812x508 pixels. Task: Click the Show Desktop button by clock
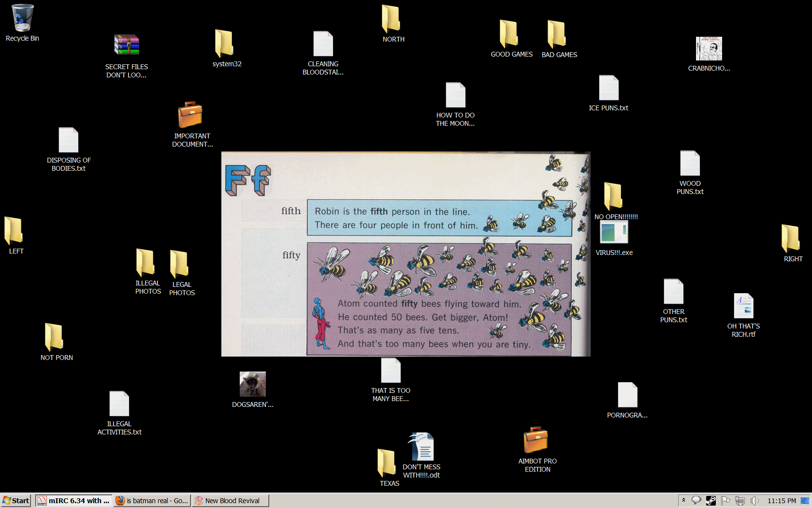(x=805, y=501)
